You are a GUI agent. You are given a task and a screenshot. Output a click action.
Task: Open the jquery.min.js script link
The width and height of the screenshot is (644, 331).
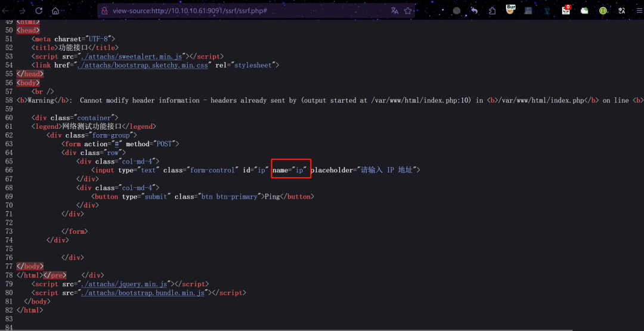click(124, 284)
